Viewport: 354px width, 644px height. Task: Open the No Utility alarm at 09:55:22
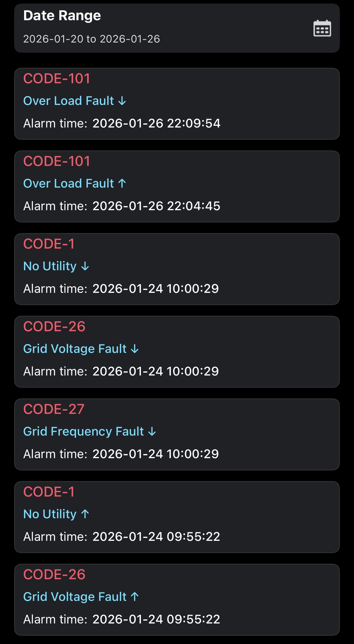tap(50, 514)
